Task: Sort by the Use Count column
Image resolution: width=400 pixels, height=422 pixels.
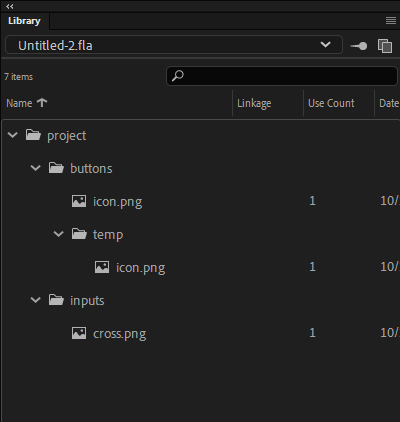Action: [x=331, y=103]
